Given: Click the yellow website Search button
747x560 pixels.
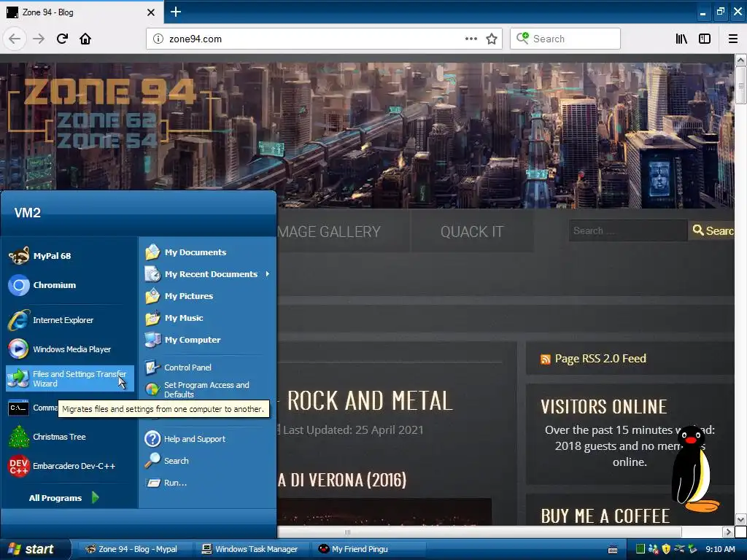Looking at the screenshot, I should coord(712,230).
